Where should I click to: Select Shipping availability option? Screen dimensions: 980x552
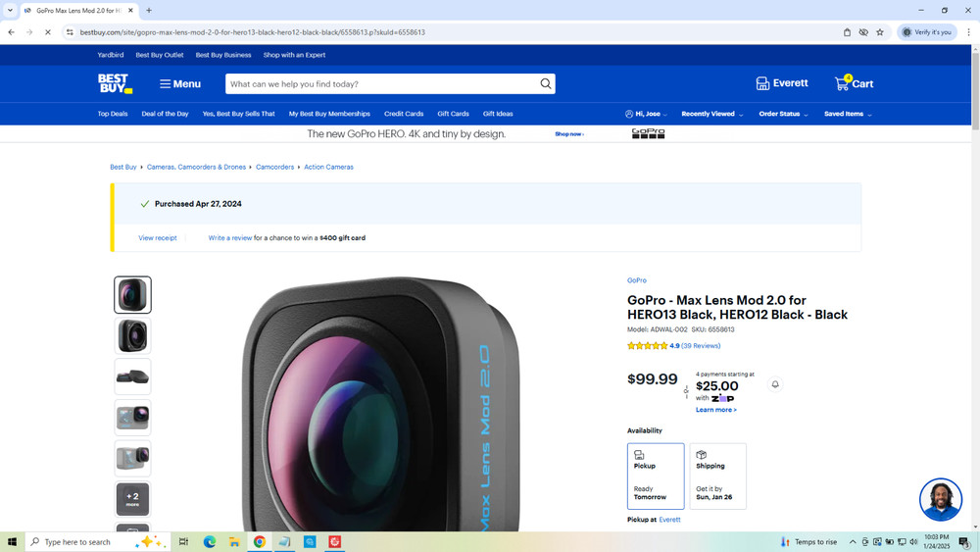(x=717, y=477)
